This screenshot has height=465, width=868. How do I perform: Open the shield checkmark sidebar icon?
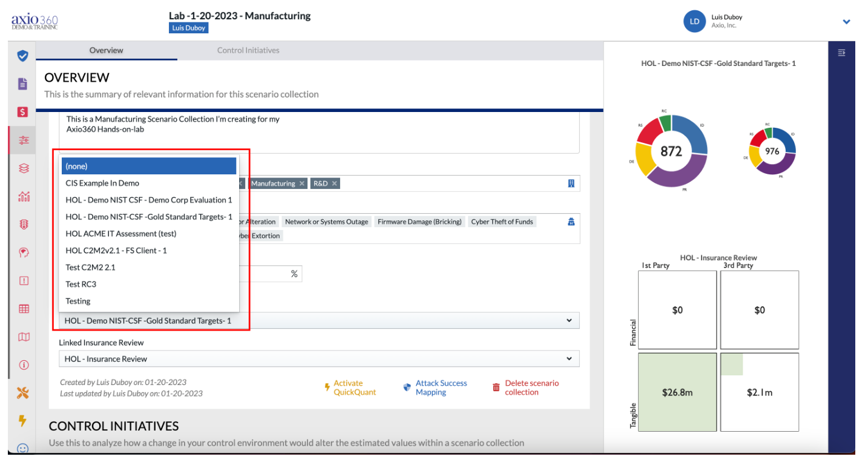coord(22,56)
